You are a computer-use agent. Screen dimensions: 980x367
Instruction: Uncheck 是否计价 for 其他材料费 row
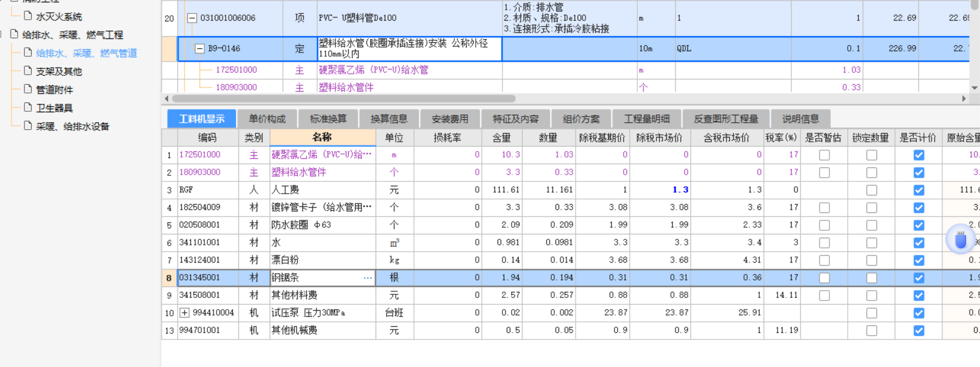pyautogui.click(x=918, y=296)
